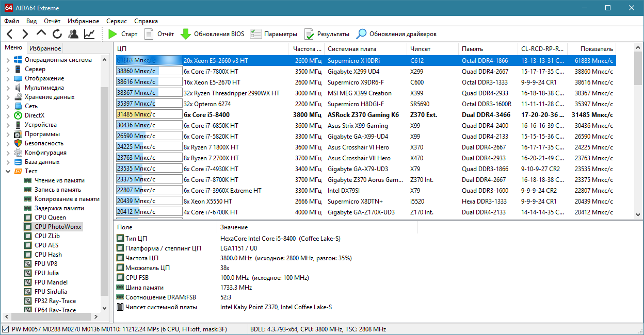Switch to the Меню tab
Image resolution: width=644 pixels, height=335 pixels.
click(13, 47)
